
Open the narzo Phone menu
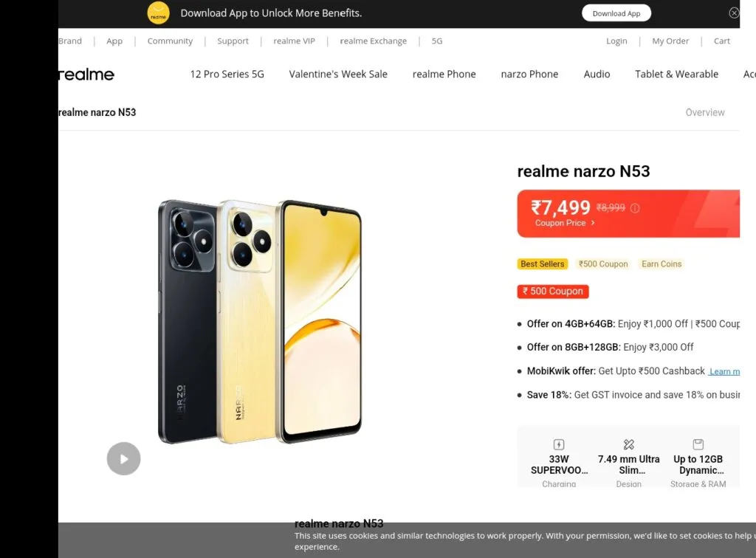click(529, 75)
